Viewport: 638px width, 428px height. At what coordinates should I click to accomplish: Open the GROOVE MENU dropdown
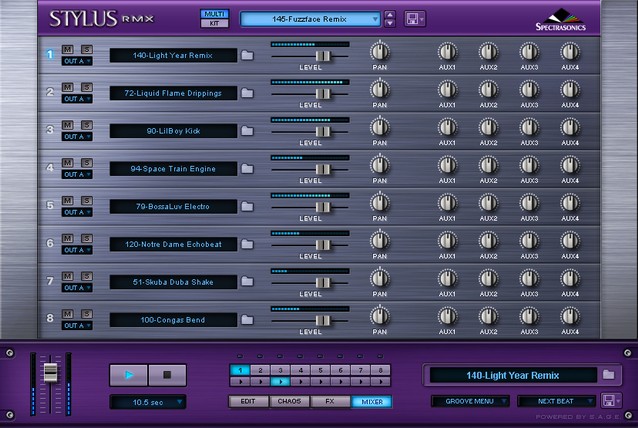tap(470, 401)
